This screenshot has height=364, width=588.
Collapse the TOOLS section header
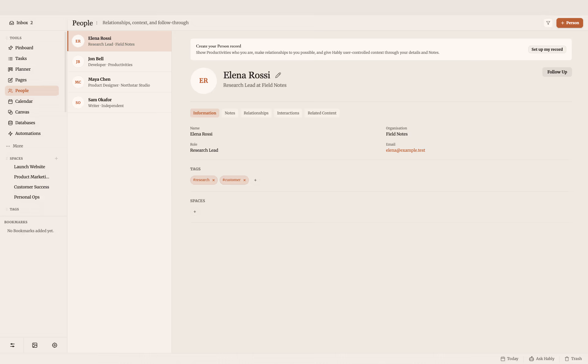click(x=15, y=38)
